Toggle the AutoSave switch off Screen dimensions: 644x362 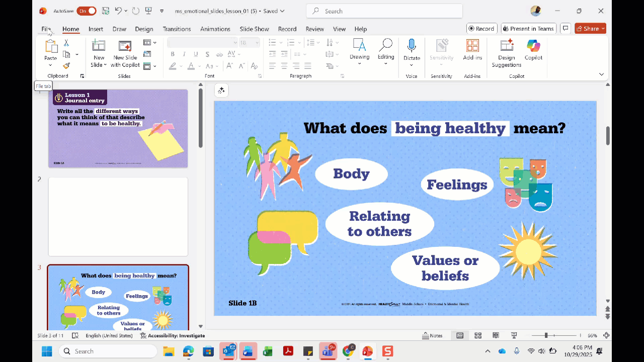point(87,11)
